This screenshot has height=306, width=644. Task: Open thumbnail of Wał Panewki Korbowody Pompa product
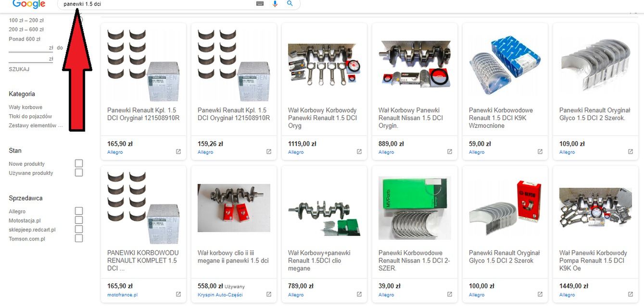tap(595, 208)
